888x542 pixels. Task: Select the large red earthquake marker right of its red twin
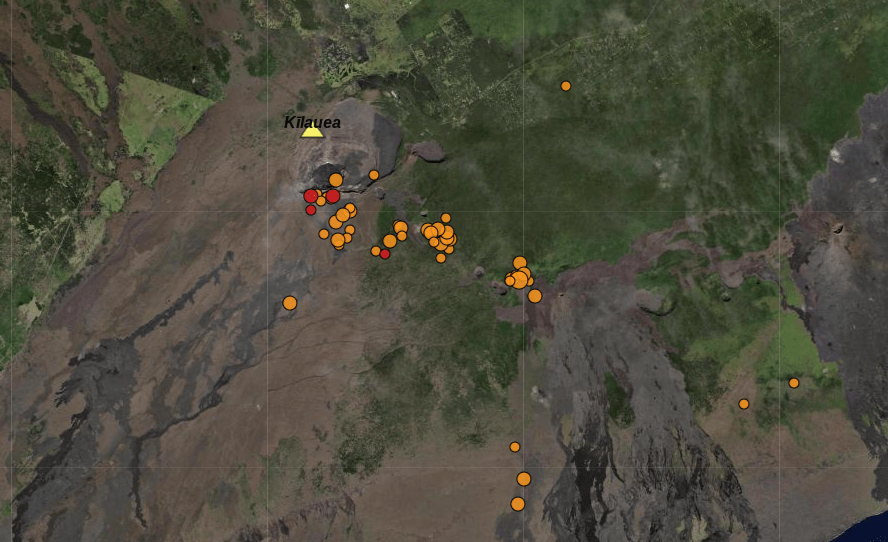coord(333,197)
